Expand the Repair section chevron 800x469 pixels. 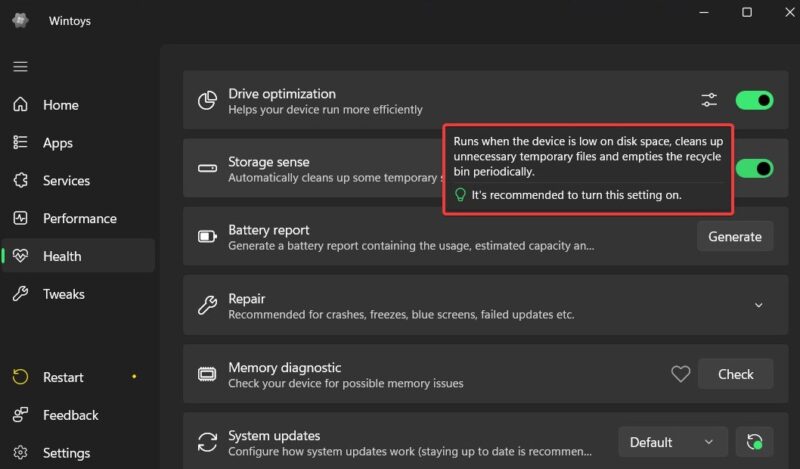(x=759, y=305)
